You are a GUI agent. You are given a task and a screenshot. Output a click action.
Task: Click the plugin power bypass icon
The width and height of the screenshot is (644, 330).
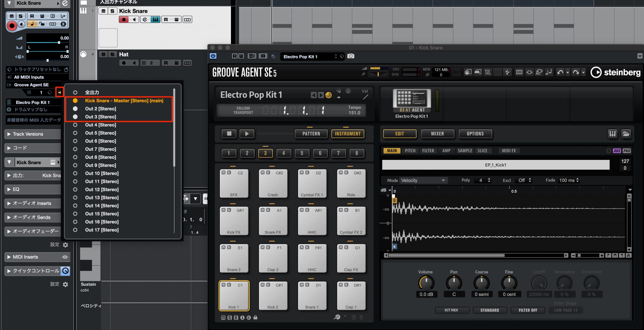tap(213, 56)
